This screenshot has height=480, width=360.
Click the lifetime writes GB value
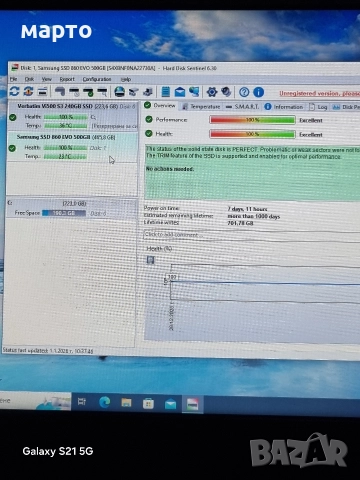click(x=240, y=223)
